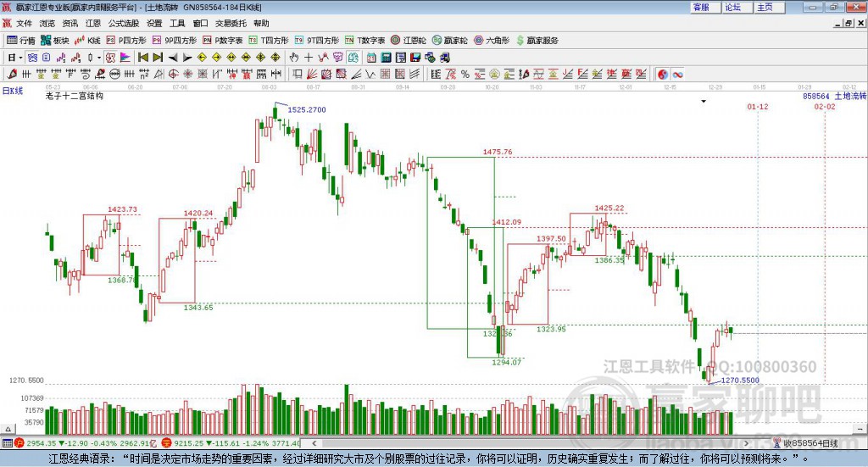Viewport: 868px width, 467px height.
Task: Select the target circle crosshair tool
Action: pyautogui.click(x=173, y=74)
